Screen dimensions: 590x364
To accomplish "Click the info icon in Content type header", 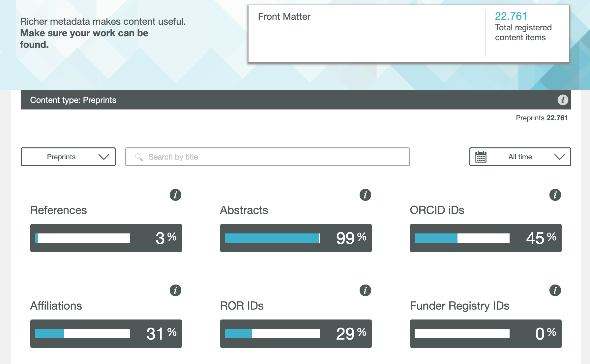I will click(563, 100).
